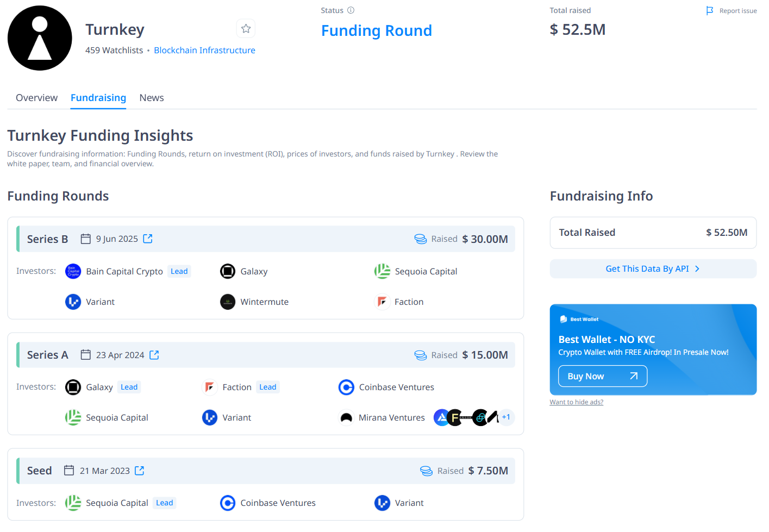The image size is (769, 532).
Task: Open Sequoia Capital logo in Series B
Action: point(382,271)
